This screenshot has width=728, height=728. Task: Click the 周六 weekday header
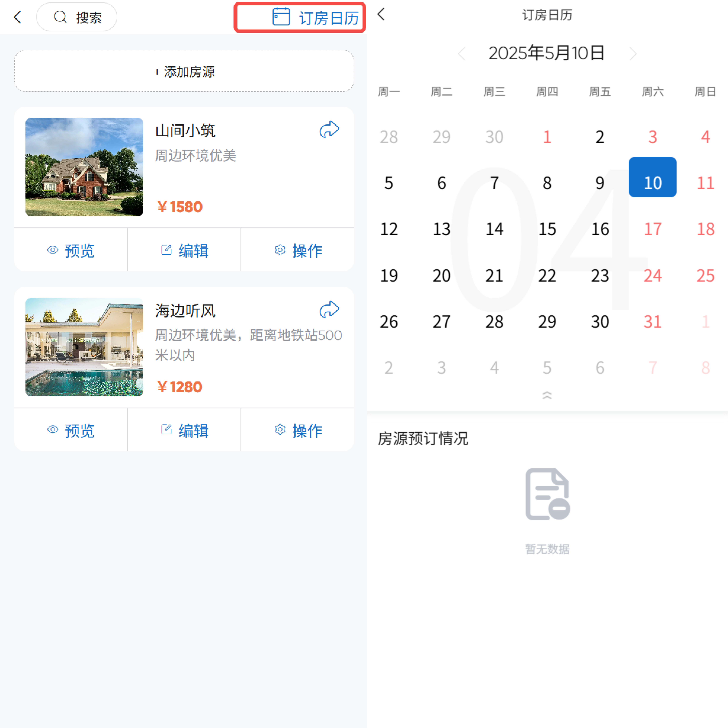point(653,92)
